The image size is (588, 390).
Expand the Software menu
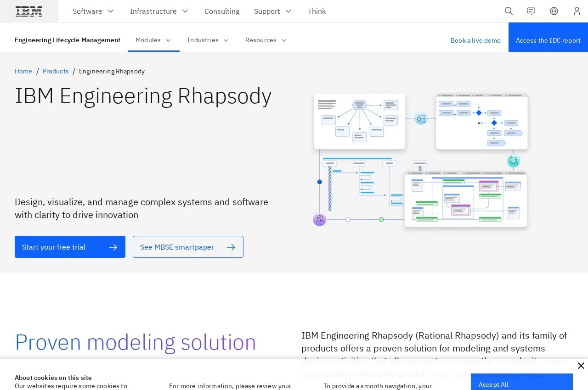tap(93, 11)
